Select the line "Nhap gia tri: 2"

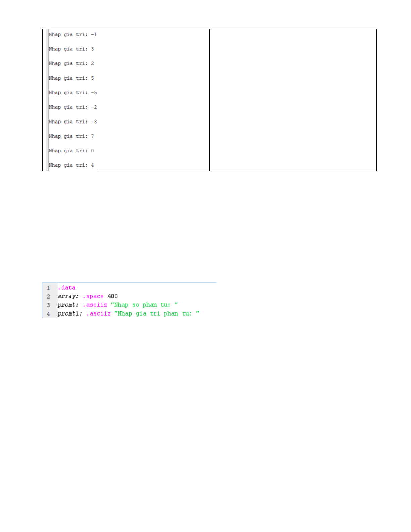pos(71,63)
